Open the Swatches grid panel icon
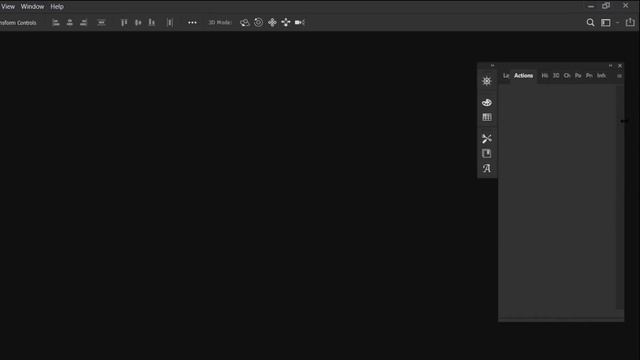The image size is (640, 360). (x=487, y=118)
